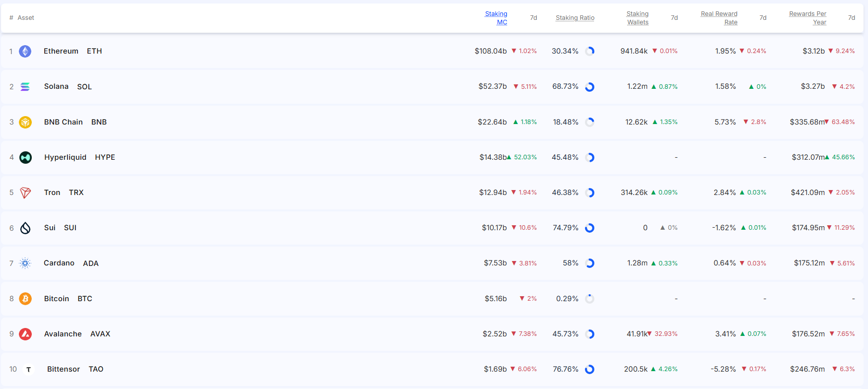The image size is (868, 389).
Task: Click Sui's -1.62% real reward rate
Action: coord(724,228)
